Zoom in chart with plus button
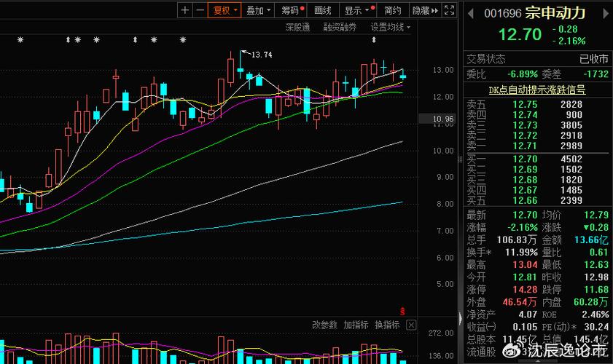 (x=185, y=10)
